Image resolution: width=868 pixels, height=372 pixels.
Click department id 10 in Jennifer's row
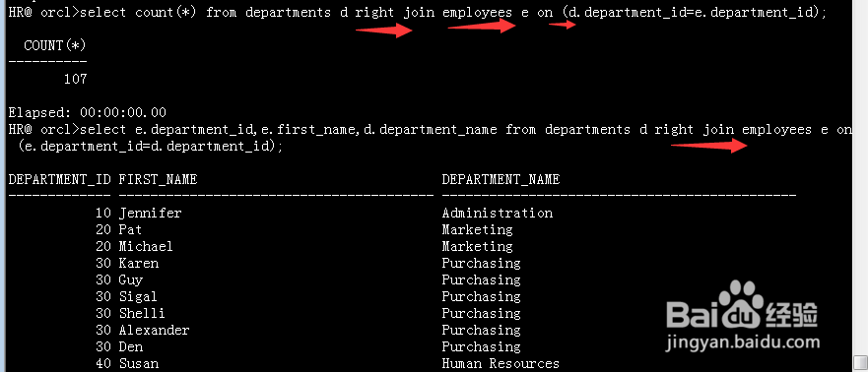coord(103,213)
